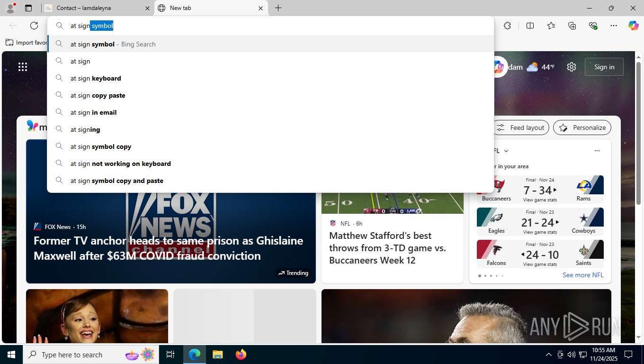Select suggestion 'at sign symbol - Bing Search'
The width and height of the screenshot is (644, 364).
[x=270, y=44]
